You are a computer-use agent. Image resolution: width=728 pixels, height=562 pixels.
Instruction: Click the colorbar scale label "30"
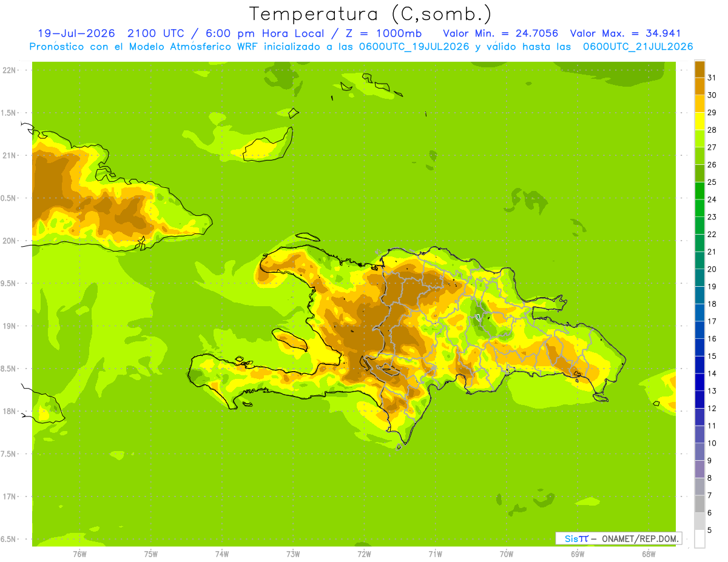712,95
